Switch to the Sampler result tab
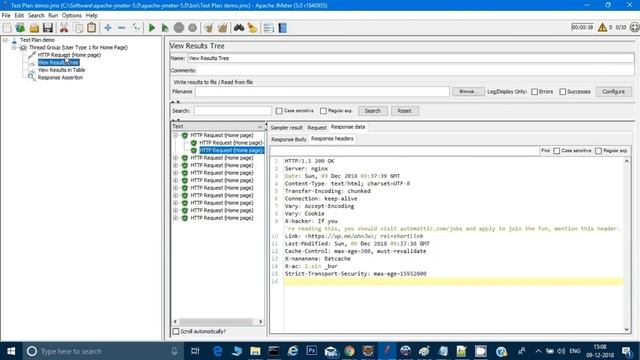 click(x=287, y=128)
